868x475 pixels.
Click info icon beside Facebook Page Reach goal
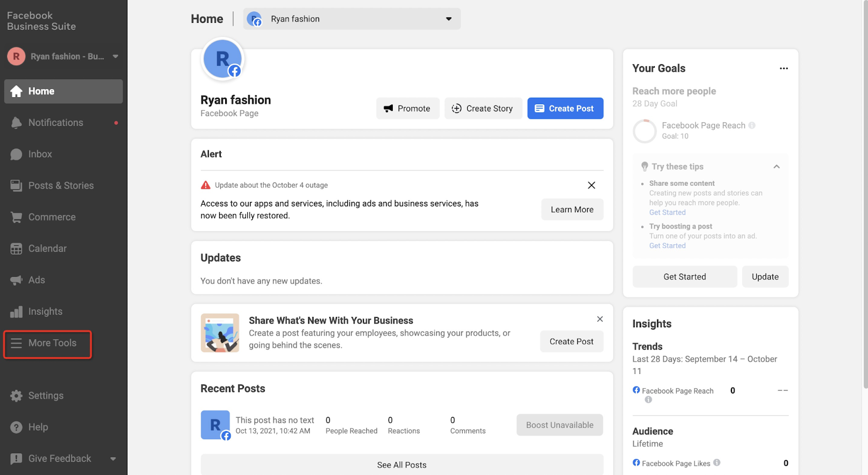click(x=752, y=125)
